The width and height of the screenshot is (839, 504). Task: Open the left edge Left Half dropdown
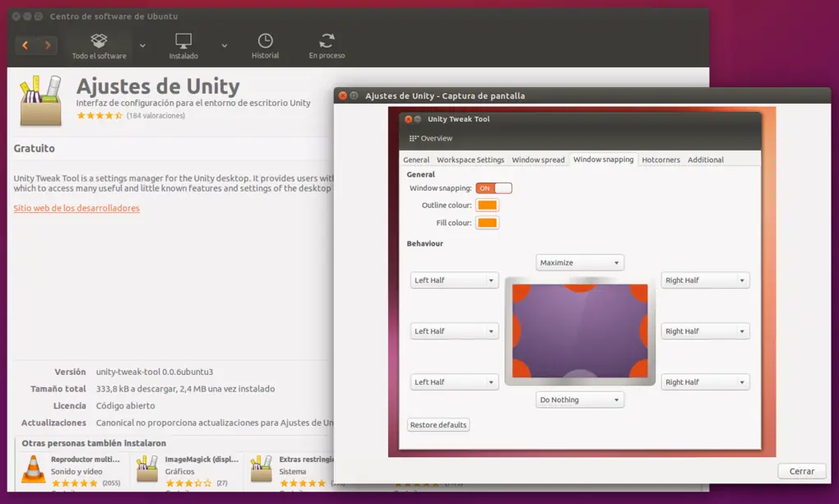pyautogui.click(x=454, y=331)
